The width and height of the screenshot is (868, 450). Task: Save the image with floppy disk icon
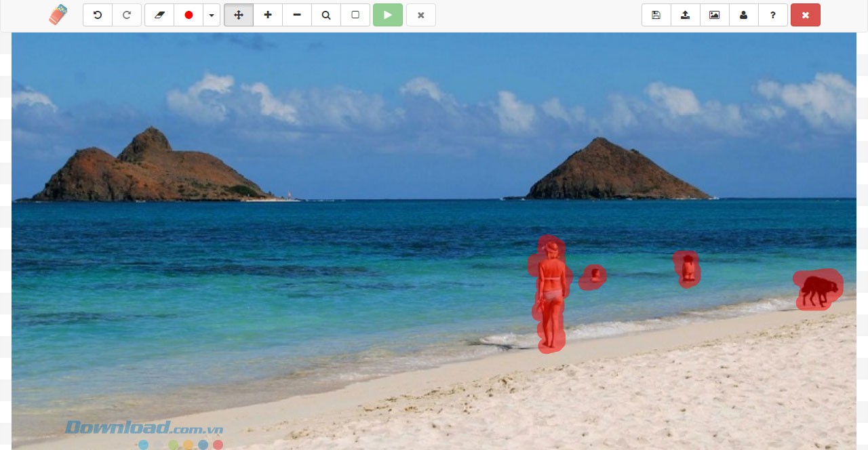tap(656, 15)
